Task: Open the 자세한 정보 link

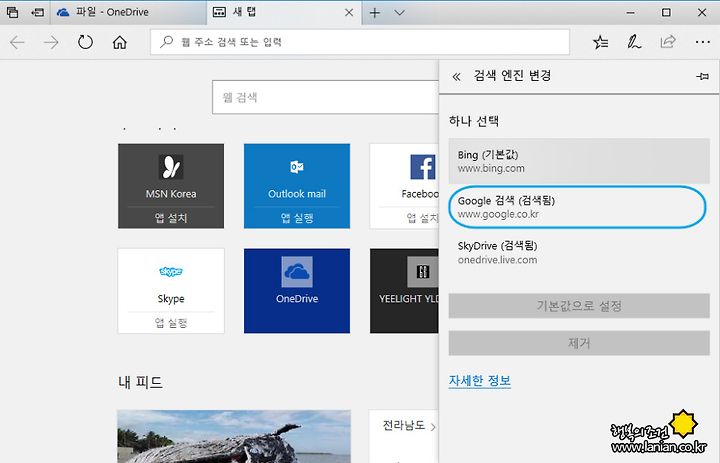Action: coord(479,381)
